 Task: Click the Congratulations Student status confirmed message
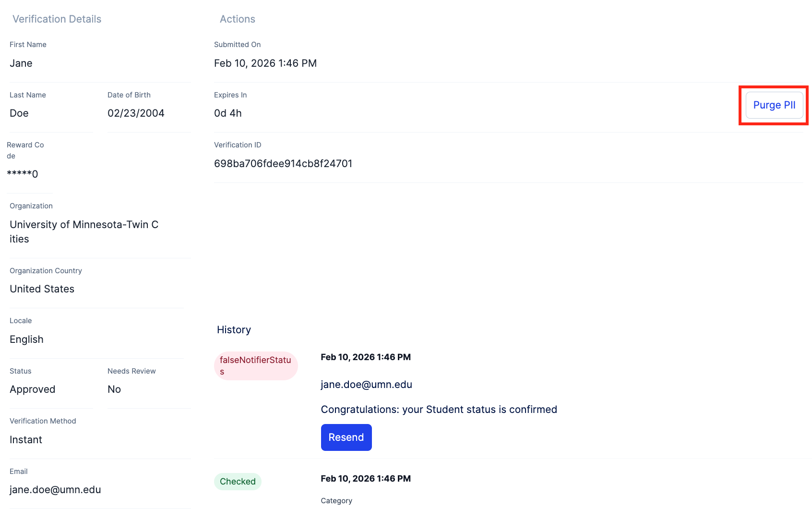439,410
